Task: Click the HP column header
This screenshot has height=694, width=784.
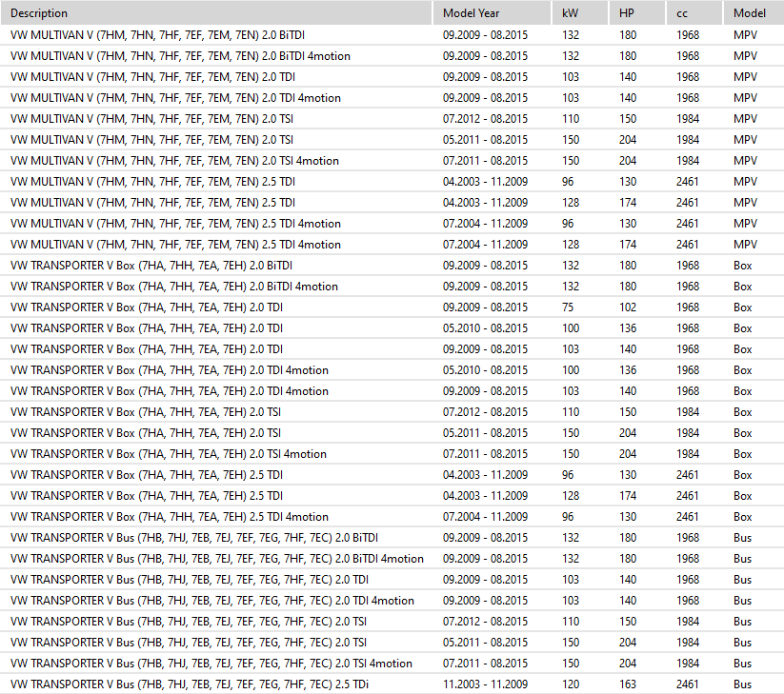Action: point(637,13)
